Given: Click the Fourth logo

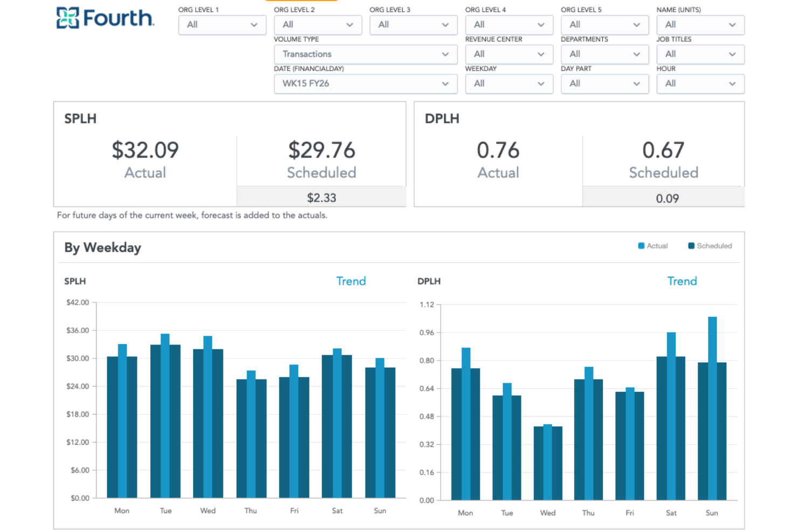Looking at the screenshot, I should [x=106, y=18].
